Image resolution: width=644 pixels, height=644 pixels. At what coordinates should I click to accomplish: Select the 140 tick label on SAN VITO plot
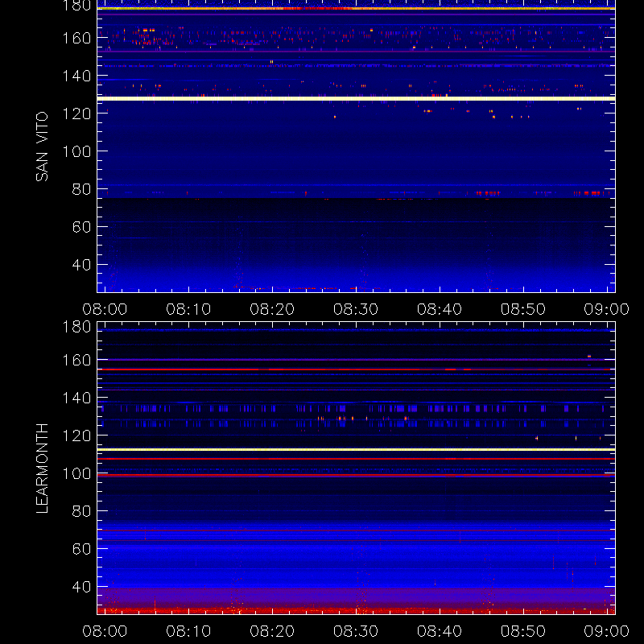76,76
